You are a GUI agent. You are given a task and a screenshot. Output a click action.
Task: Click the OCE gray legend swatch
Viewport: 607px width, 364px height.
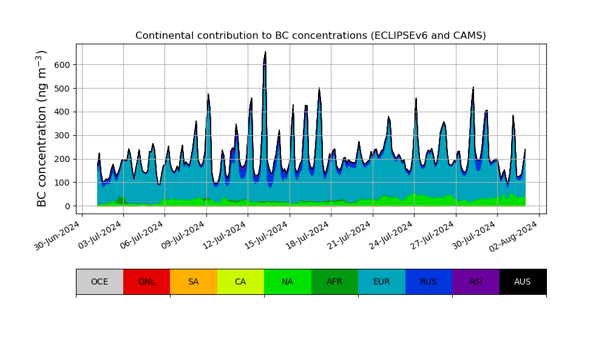click(100, 281)
